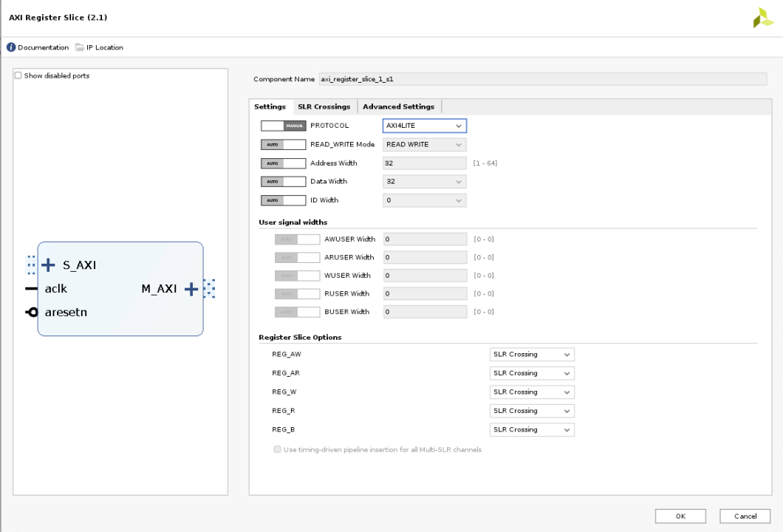Click the Xilinx logo in the corner
The width and height of the screenshot is (783, 532).
tap(762, 17)
